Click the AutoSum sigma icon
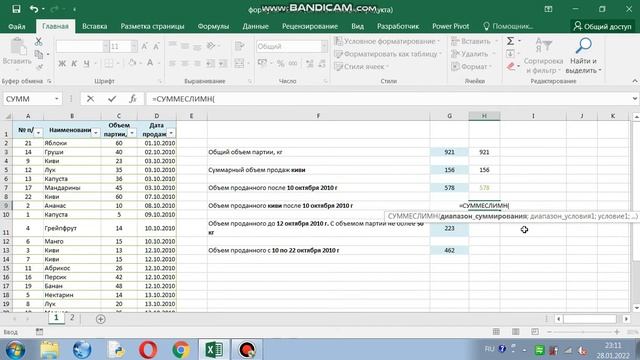Image resolution: width=640 pixels, height=360 pixels. [x=510, y=41]
